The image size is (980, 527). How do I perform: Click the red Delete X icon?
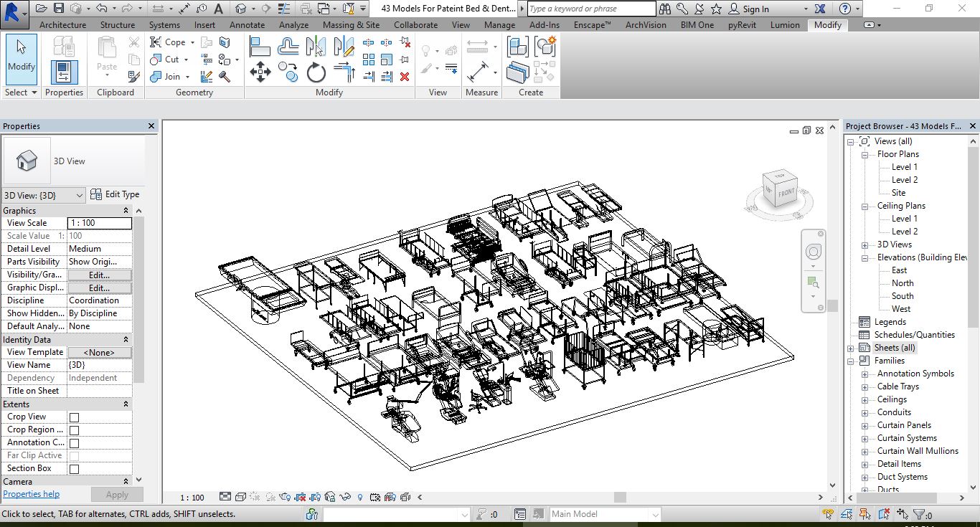click(405, 76)
